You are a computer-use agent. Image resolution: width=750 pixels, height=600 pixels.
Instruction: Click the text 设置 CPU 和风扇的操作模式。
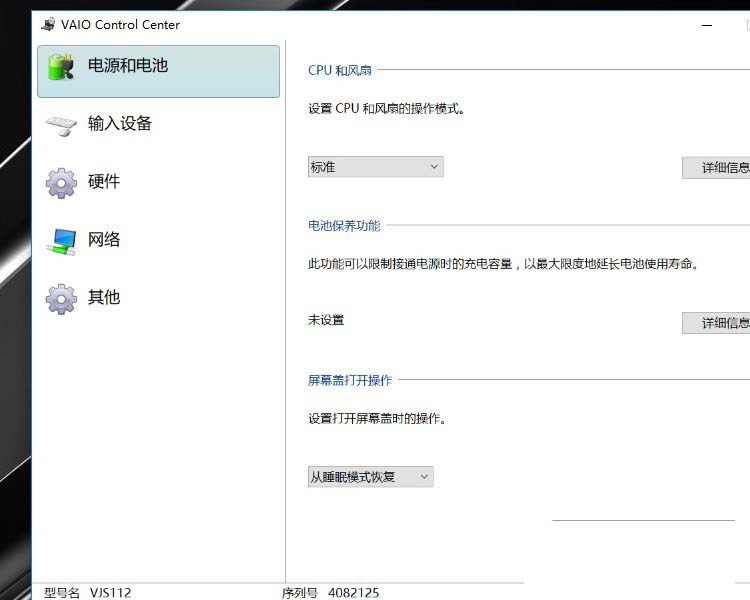386,109
